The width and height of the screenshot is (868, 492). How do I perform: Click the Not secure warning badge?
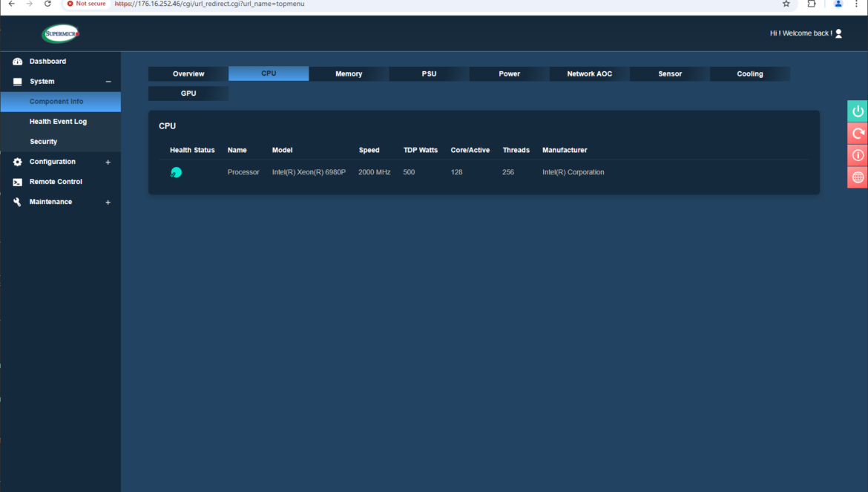[86, 4]
